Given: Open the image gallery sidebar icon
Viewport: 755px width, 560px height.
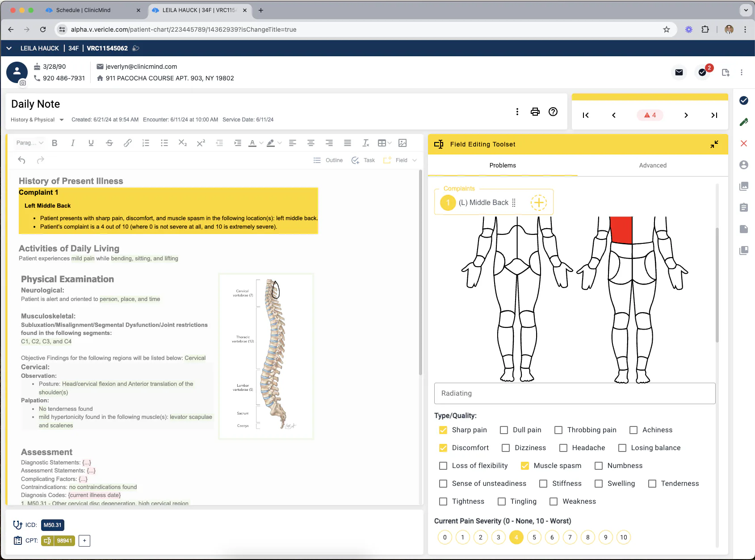Looking at the screenshot, I should click(x=744, y=186).
